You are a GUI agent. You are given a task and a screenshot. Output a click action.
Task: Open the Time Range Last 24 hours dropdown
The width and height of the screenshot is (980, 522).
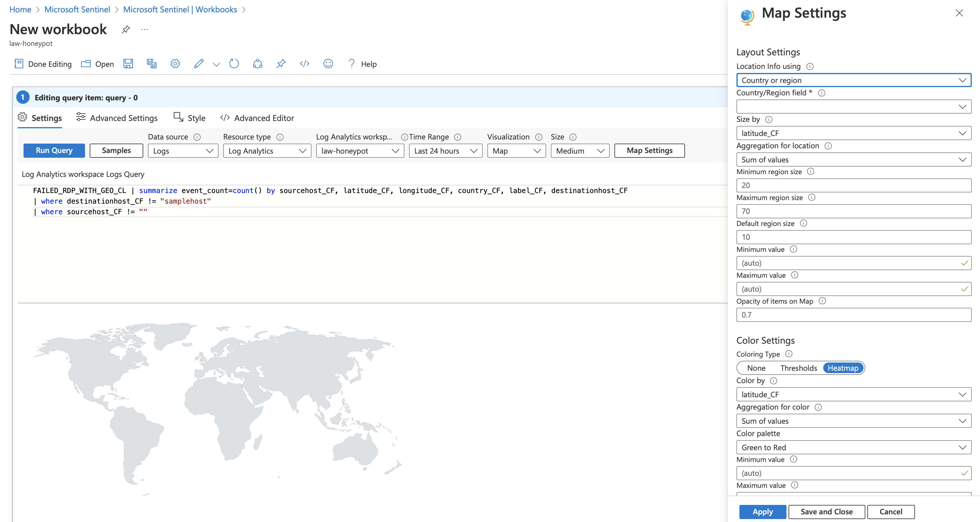pos(446,151)
